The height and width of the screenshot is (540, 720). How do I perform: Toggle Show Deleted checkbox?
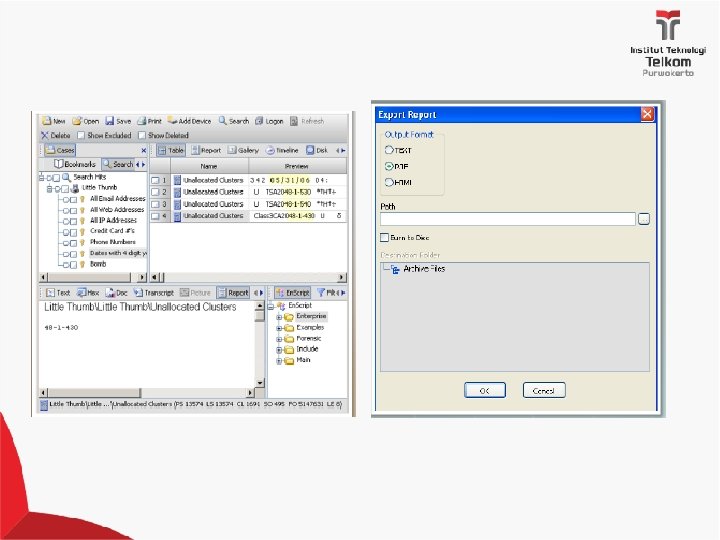pos(142,135)
